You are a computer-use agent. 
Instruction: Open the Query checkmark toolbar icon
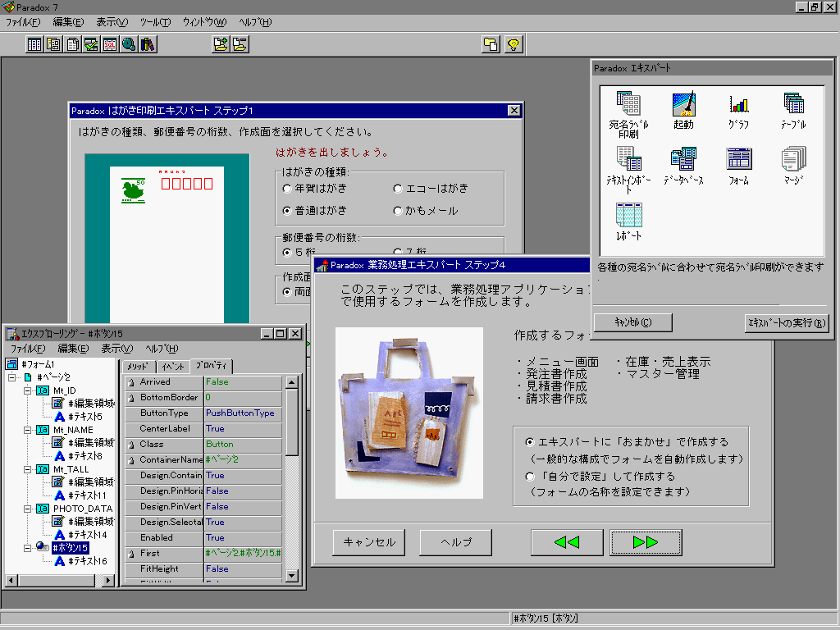91,44
